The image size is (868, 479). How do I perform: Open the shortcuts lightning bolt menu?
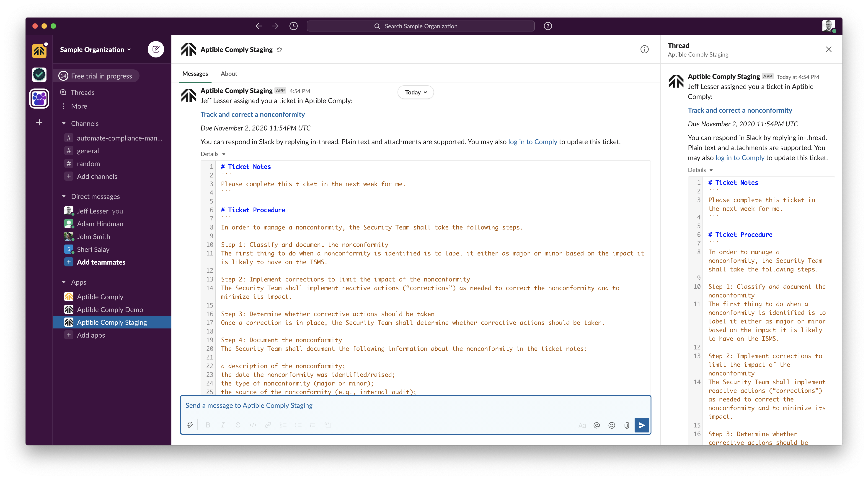pos(190,425)
